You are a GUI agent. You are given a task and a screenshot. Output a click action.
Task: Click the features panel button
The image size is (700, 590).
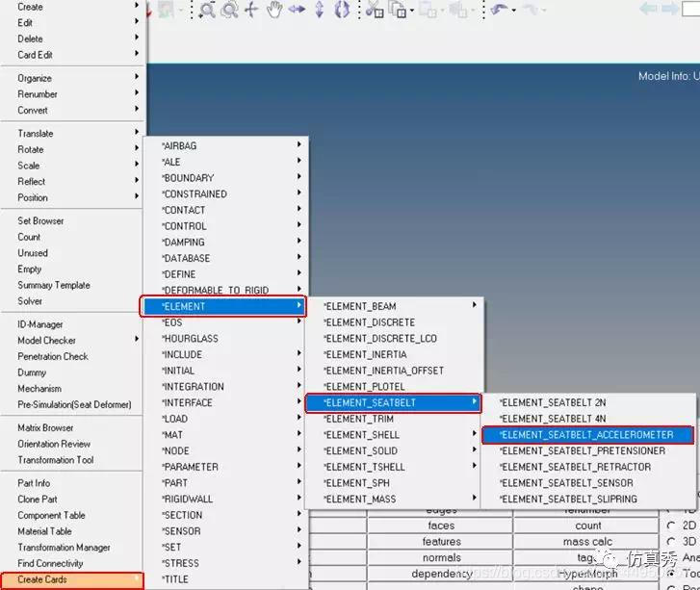click(440, 542)
